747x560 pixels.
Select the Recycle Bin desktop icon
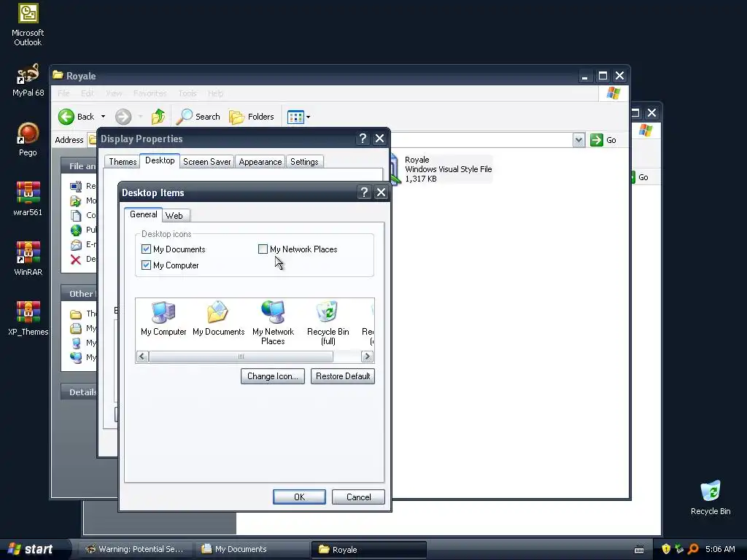711,497
